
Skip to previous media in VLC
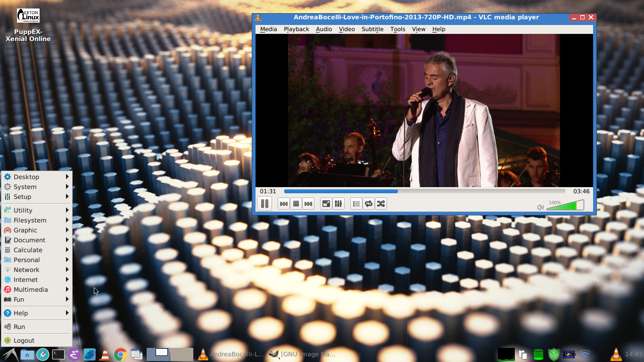click(x=283, y=204)
